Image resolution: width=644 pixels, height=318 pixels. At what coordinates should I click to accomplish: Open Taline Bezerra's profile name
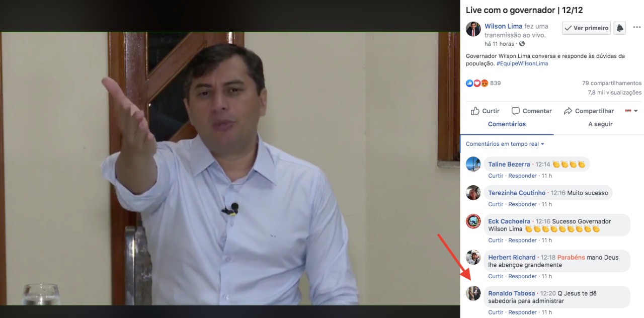tap(509, 165)
